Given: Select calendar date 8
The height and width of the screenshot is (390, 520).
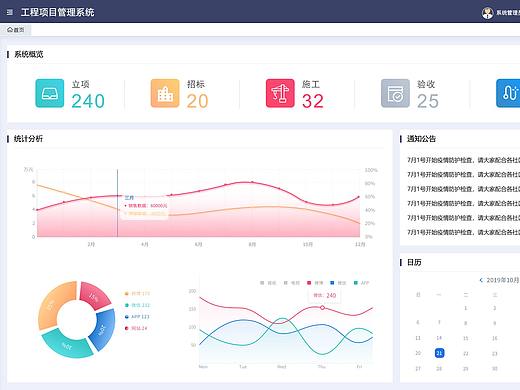Looking at the screenshot, I should click(x=466, y=323).
